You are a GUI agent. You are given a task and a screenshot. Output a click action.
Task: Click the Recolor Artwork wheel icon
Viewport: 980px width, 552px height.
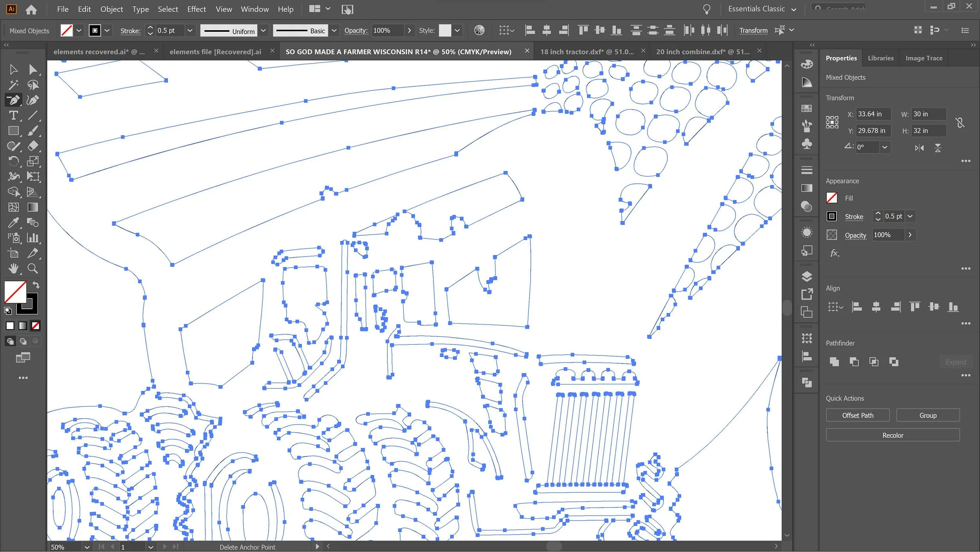coord(479,31)
